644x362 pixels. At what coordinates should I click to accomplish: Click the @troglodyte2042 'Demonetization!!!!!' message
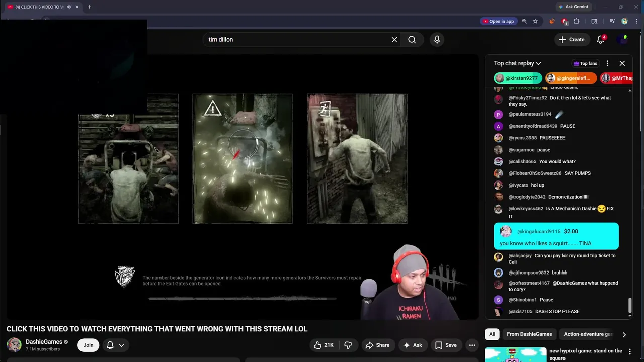click(x=556, y=197)
